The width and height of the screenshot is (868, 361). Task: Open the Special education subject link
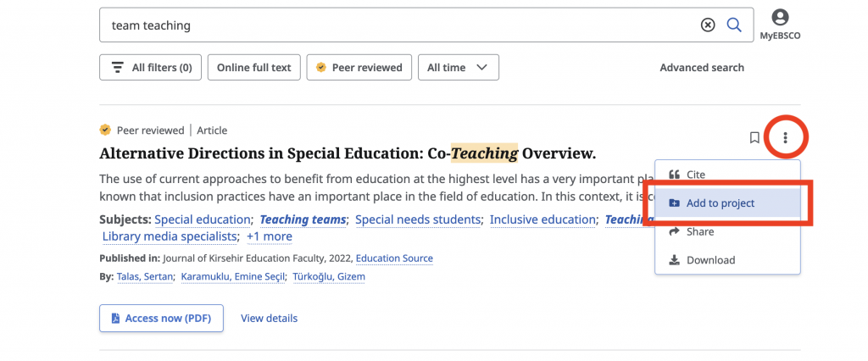[x=203, y=219]
